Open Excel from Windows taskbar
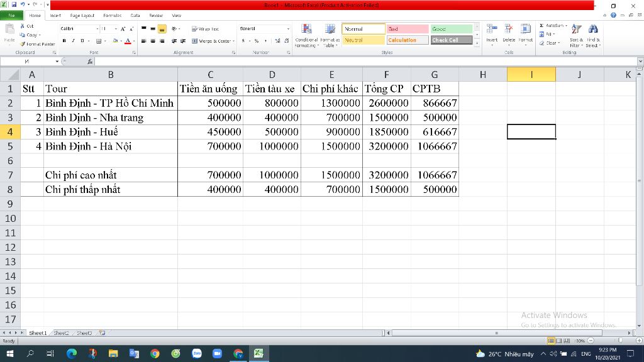Image resolution: width=644 pixels, height=362 pixels. click(x=258, y=353)
